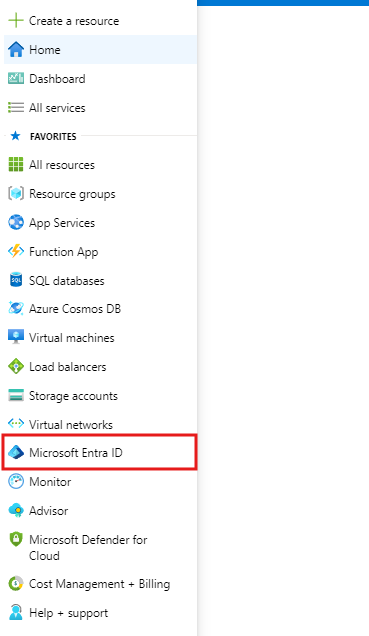This screenshot has height=636, width=369.
Task: Select Microsoft Entra ID in favorites
Action: [99, 453]
